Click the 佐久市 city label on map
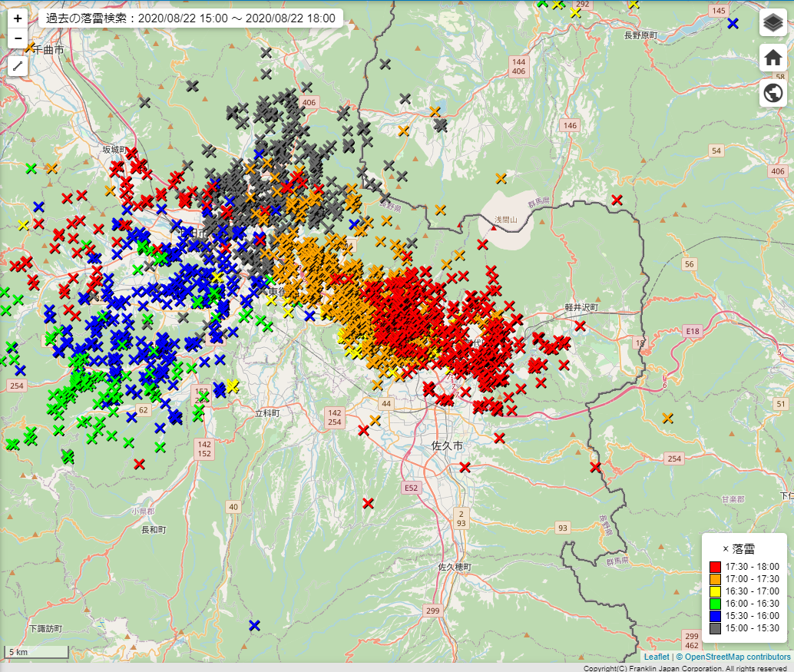Viewport: 794px width, 672px height. [448, 445]
